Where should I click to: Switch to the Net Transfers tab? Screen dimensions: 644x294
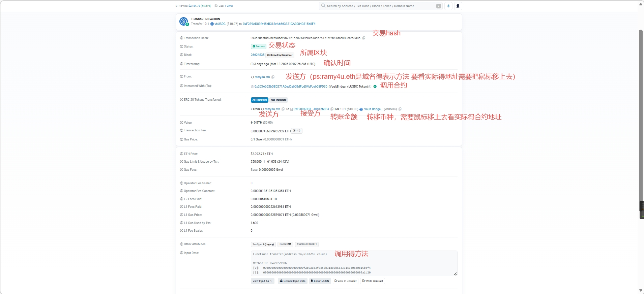pyautogui.click(x=279, y=100)
